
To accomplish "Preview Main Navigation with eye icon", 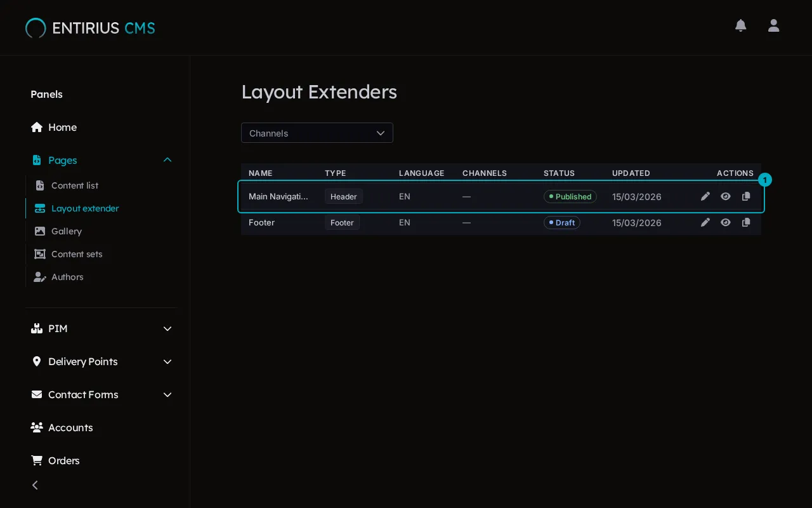I will (x=726, y=196).
